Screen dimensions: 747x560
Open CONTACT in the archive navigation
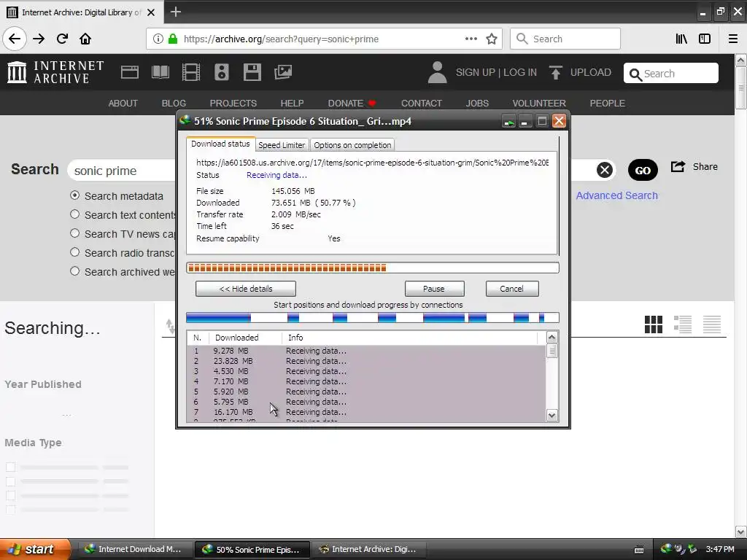click(422, 104)
